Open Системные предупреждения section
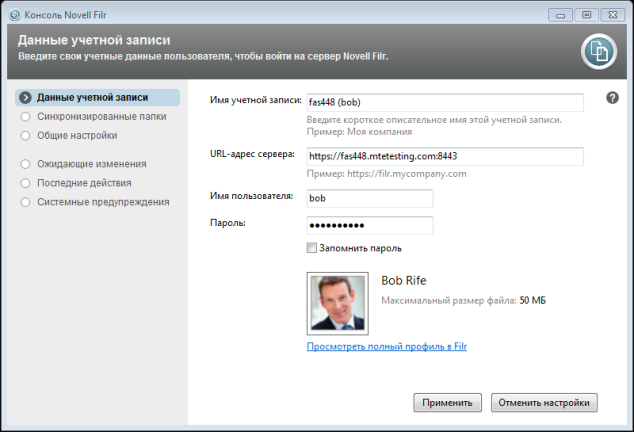Image resolution: width=634 pixels, height=432 pixels. 103,202
